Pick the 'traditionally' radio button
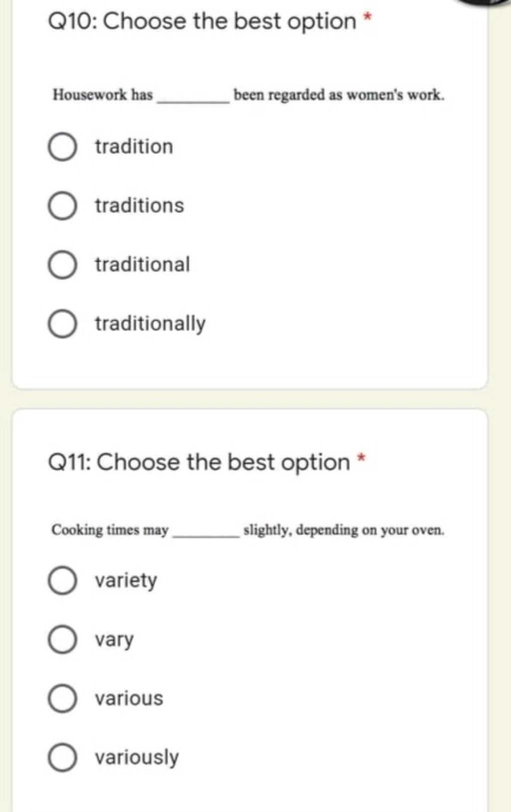Viewport: 511px width, 812px height. point(62,324)
